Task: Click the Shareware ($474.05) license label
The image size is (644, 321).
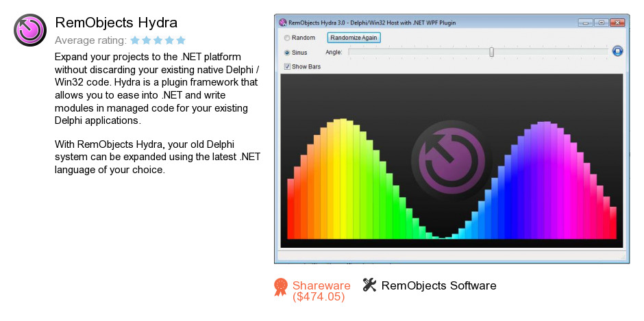Action: tap(321, 291)
